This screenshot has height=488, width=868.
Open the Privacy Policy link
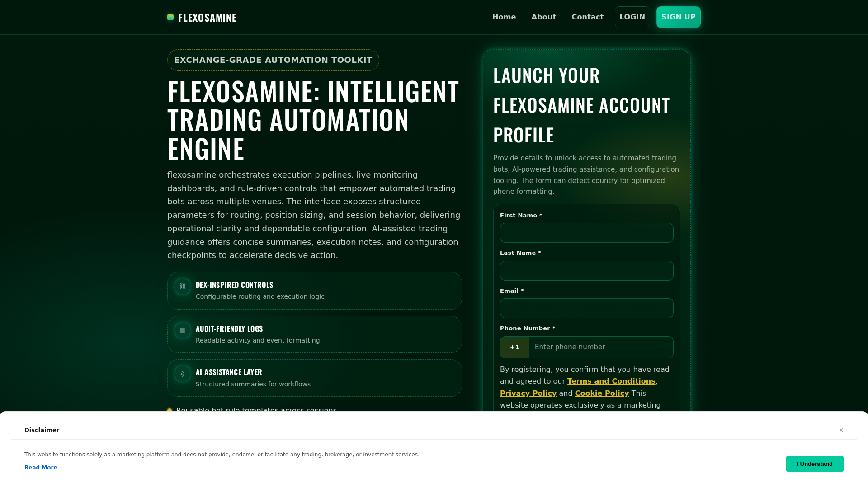pos(528,394)
